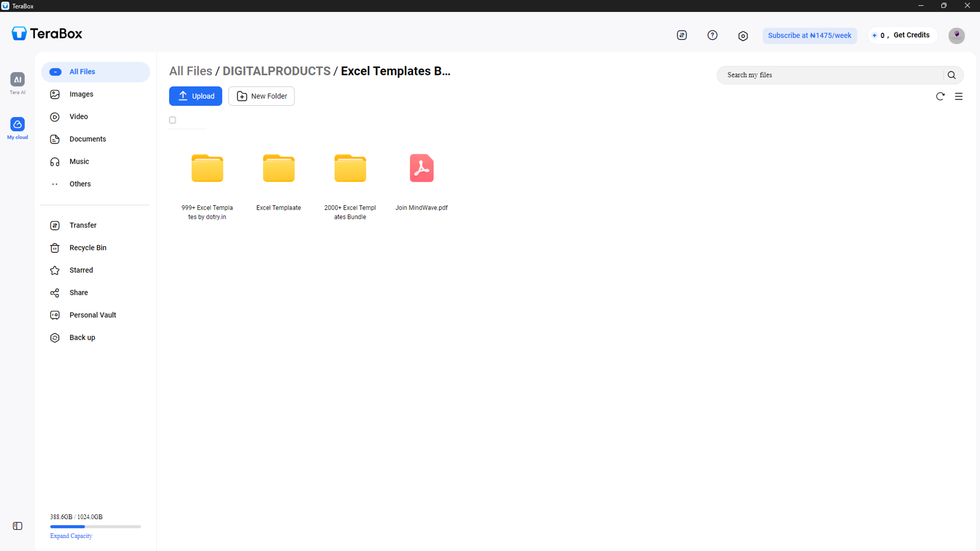
Task: Click the search magnifier icon
Action: (952, 75)
